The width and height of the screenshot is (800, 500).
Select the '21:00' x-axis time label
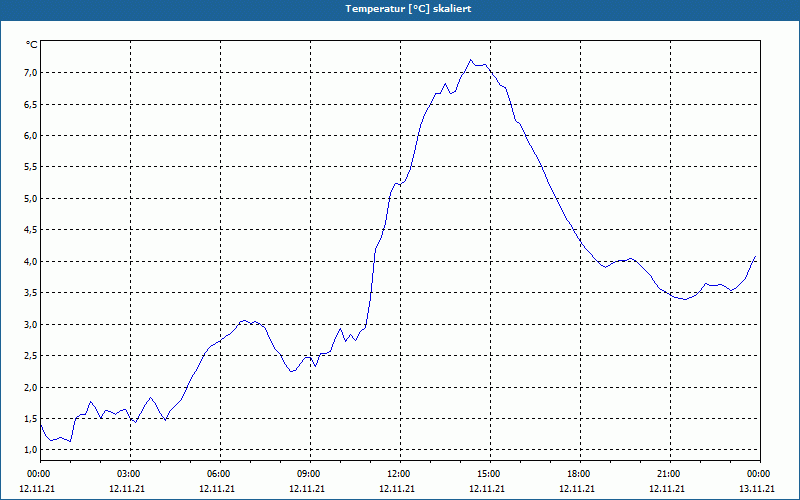(668, 474)
